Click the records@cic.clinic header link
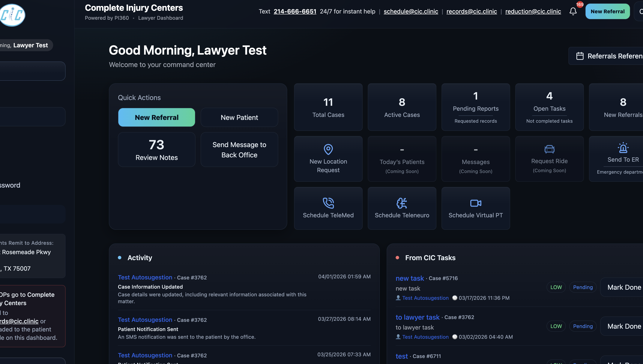This screenshot has width=643, height=364. click(472, 11)
